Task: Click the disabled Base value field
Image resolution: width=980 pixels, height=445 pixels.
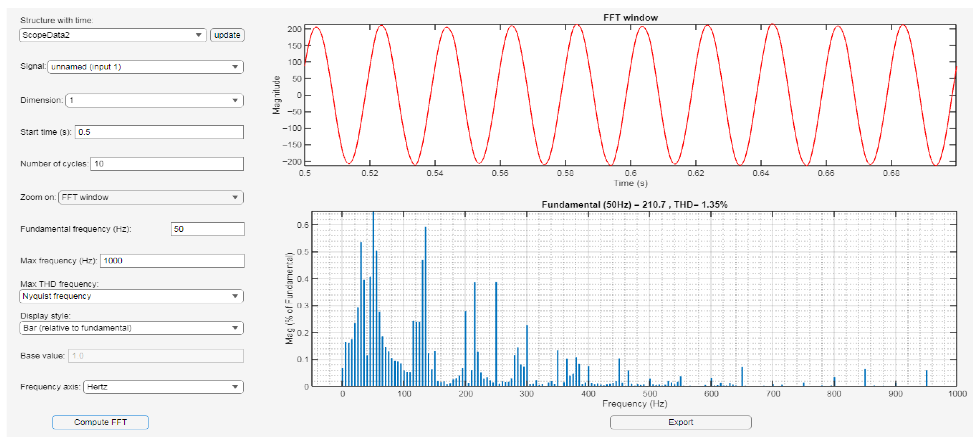Action: [156, 356]
